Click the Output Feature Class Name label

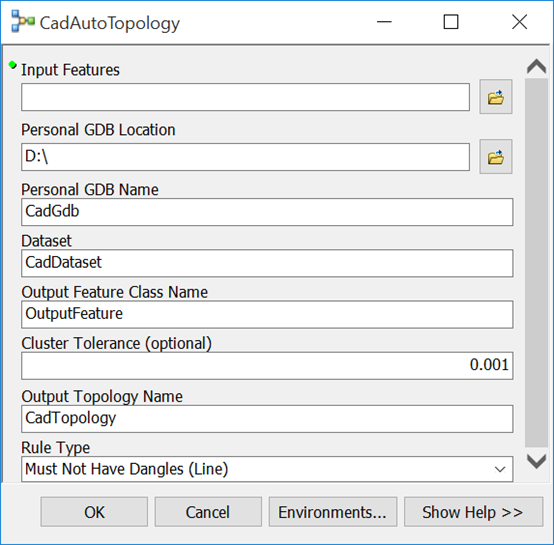(114, 292)
